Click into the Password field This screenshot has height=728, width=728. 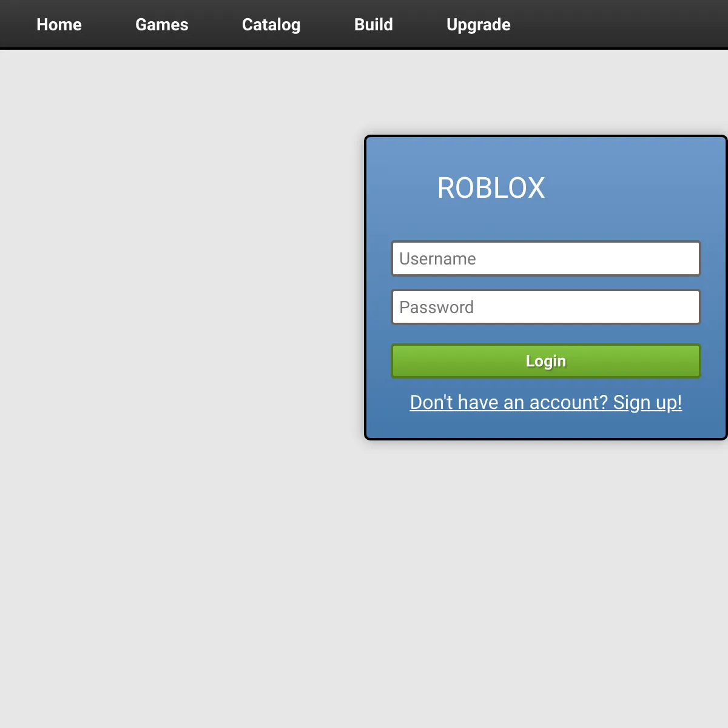coord(546,307)
